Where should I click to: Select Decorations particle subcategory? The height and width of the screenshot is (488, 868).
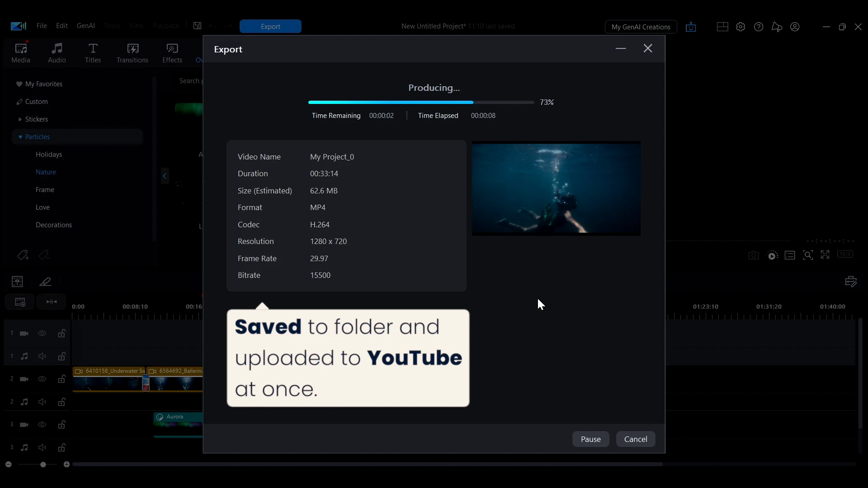(x=54, y=225)
